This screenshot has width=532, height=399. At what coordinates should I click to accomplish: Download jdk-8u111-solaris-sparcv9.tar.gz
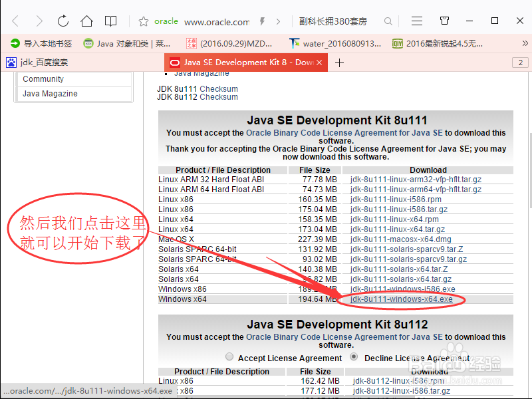point(408,259)
